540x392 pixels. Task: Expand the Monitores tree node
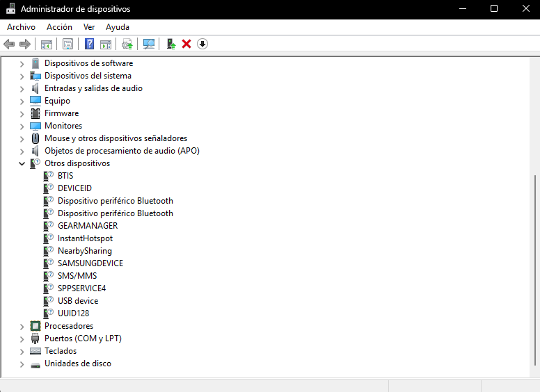(22, 126)
